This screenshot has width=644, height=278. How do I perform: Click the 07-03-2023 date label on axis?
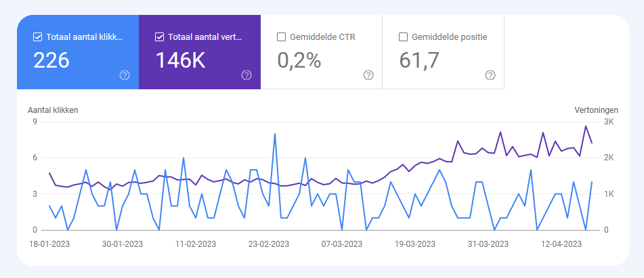pos(342,244)
